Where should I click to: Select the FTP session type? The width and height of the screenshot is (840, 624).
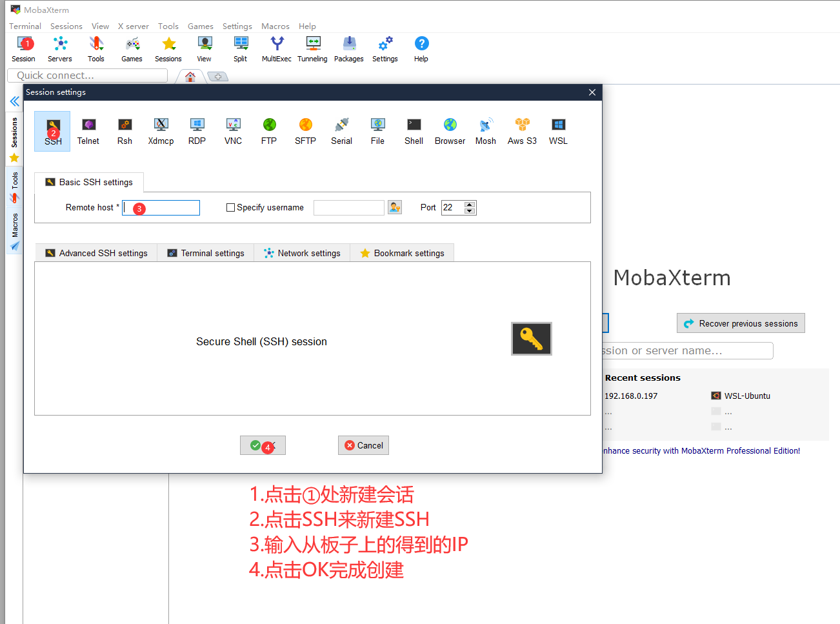pos(269,132)
